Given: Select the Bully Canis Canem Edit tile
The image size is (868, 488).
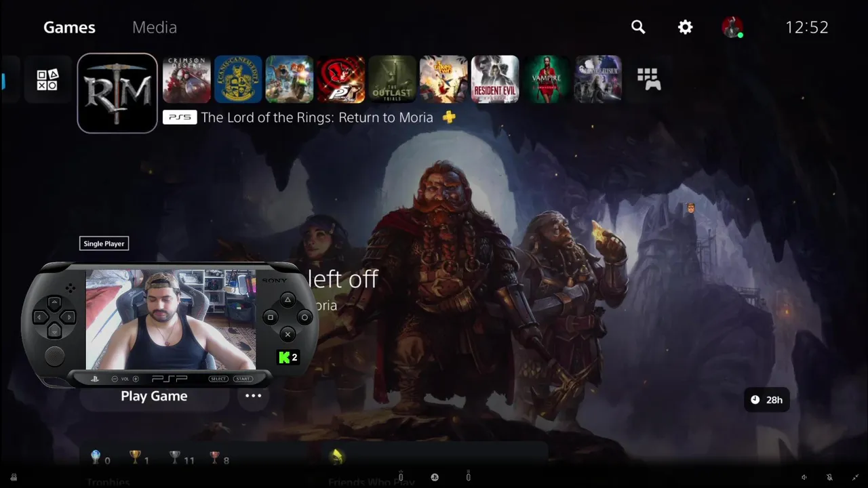Looking at the screenshot, I should coord(238,79).
